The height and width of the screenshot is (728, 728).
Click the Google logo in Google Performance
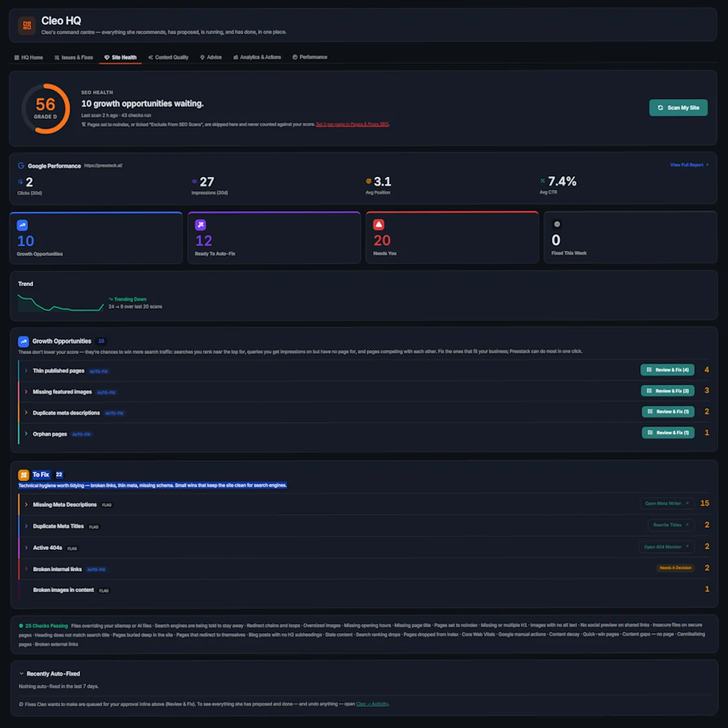pos(21,166)
